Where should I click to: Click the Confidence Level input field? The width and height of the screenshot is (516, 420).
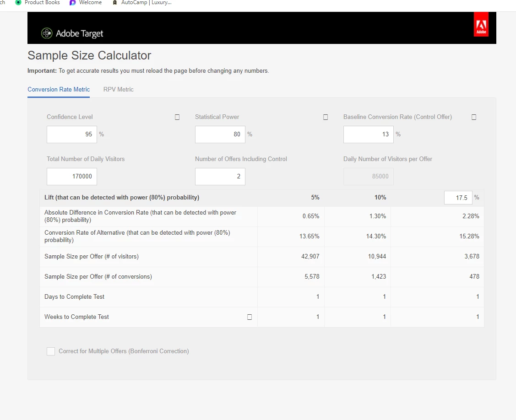(72, 134)
